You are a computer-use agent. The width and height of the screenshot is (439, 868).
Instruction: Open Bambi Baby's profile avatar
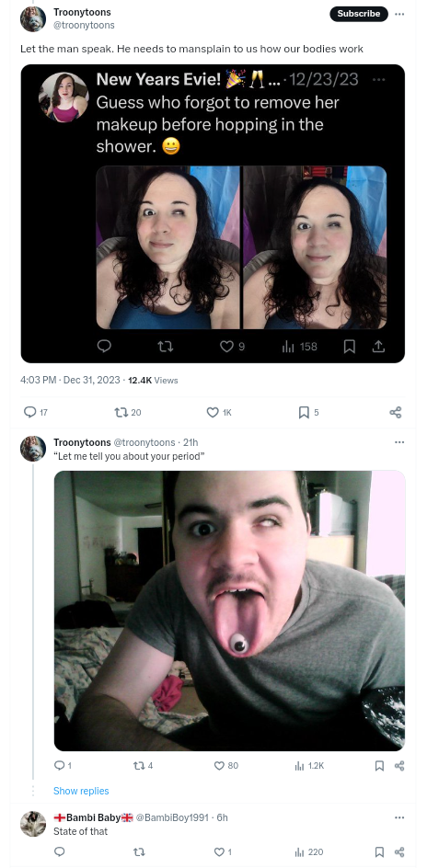tap(33, 824)
